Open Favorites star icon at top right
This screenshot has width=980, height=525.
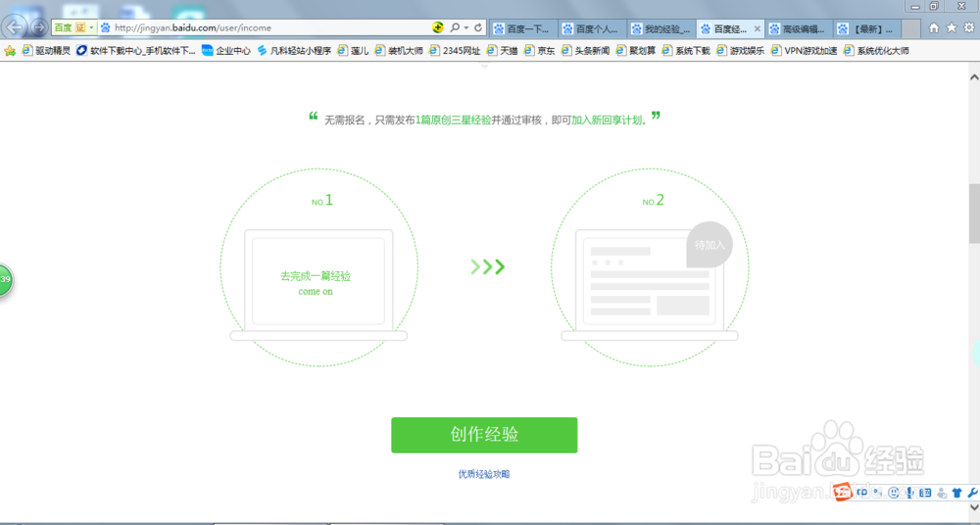click(x=952, y=27)
